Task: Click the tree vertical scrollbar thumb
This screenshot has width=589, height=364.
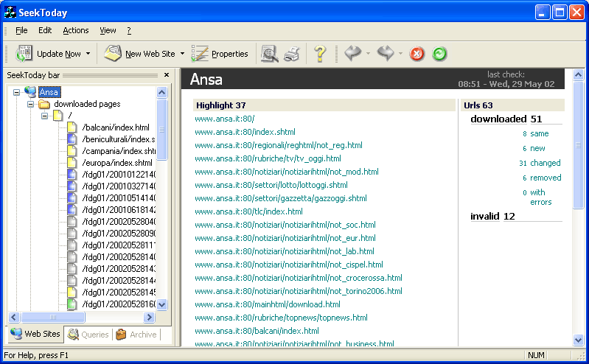Action: [x=162, y=130]
